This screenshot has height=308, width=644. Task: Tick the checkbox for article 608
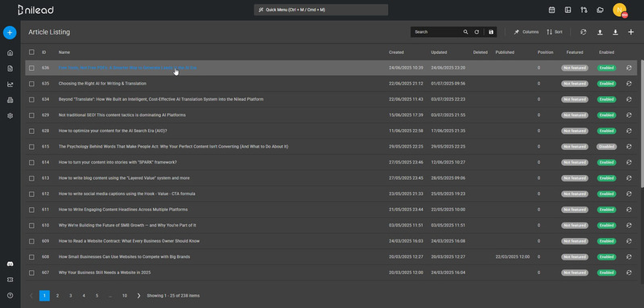point(31,257)
